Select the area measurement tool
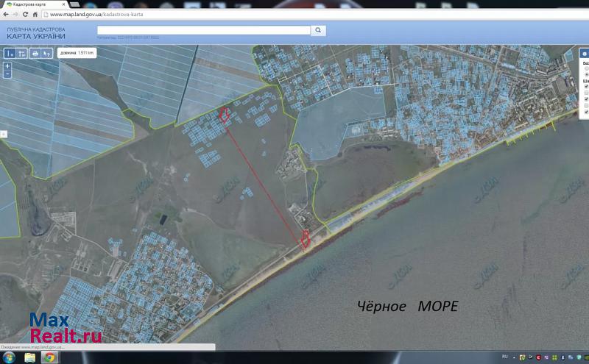 tap(22, 53)
